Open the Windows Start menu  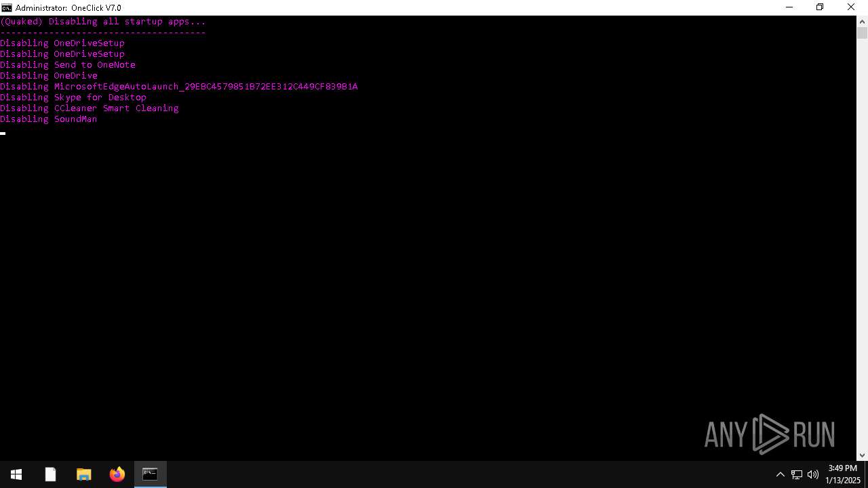click(x=16, y=474)
